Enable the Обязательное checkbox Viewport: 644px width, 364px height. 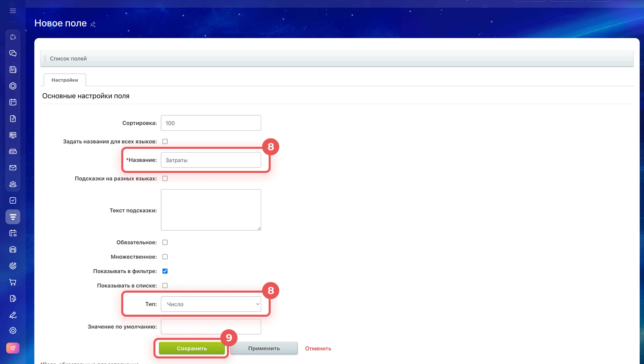click(165, 242)
